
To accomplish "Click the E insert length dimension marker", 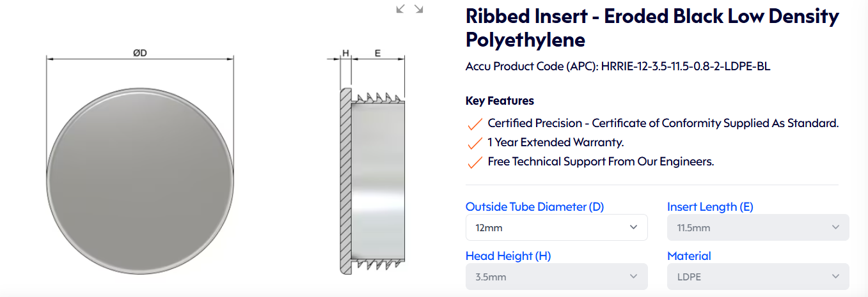I will click(x=377, y=53).
